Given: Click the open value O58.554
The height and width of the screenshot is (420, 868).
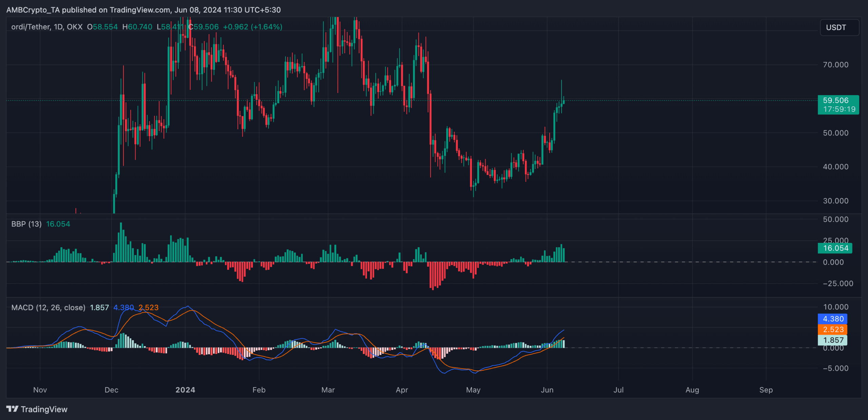Looking at the screenshot, I should 102,27.
